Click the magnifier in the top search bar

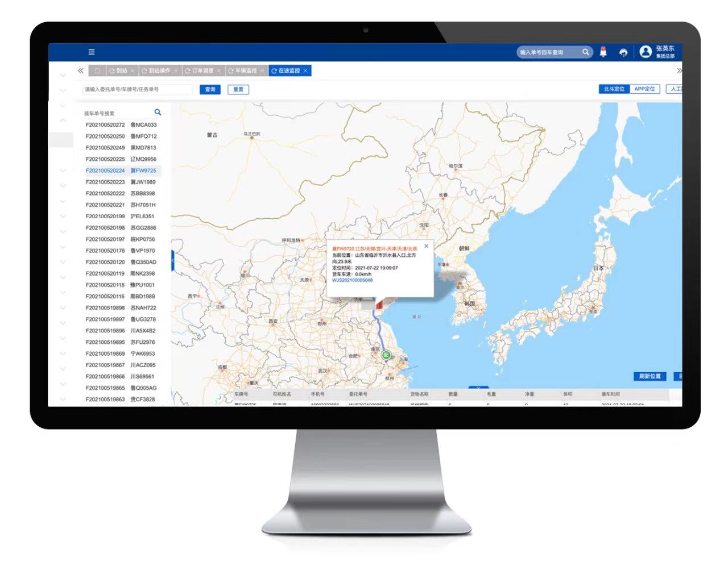(x=585, y=52)
